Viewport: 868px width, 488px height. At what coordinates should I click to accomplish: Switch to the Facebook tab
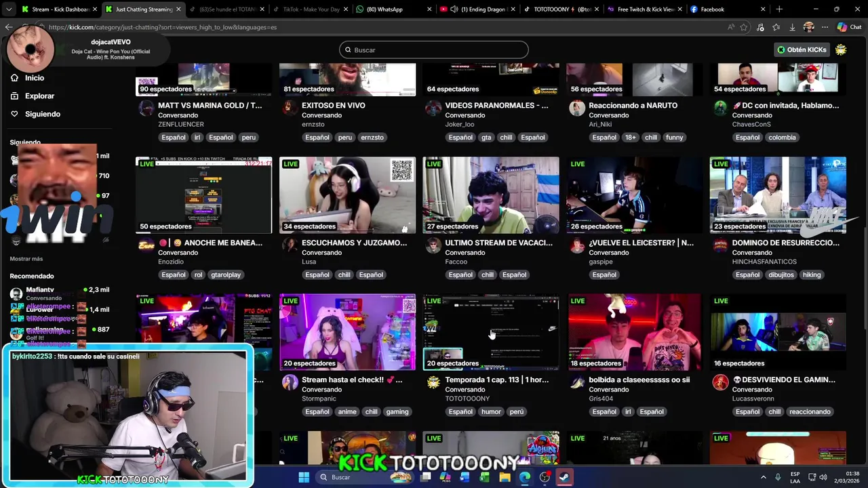728,9
